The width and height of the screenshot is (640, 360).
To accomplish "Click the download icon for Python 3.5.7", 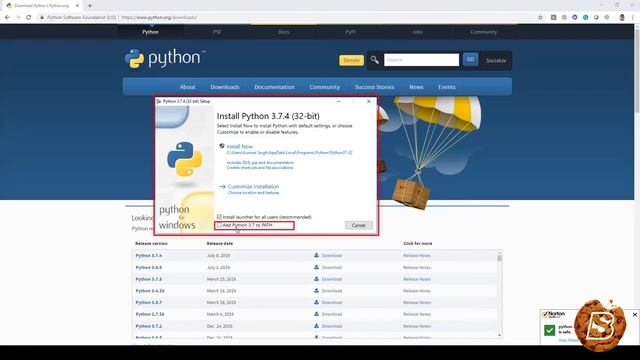I will point(316,302).
